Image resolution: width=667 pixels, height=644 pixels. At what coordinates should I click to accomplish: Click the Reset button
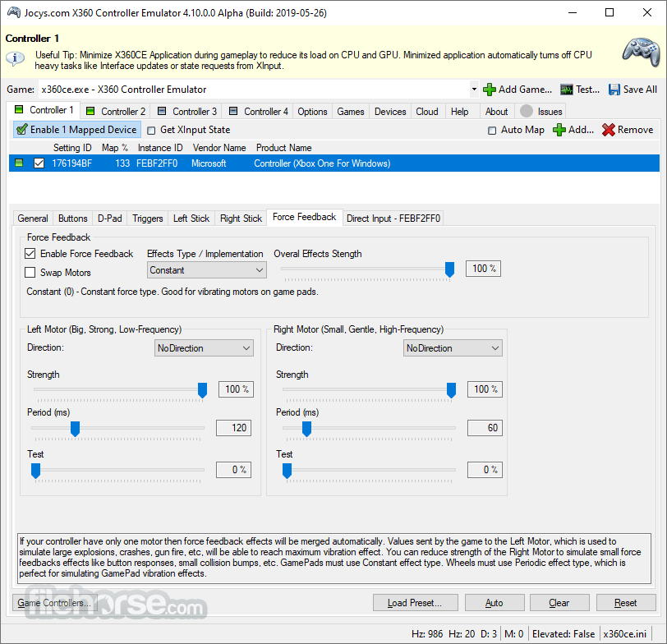[x=626, y=603]
